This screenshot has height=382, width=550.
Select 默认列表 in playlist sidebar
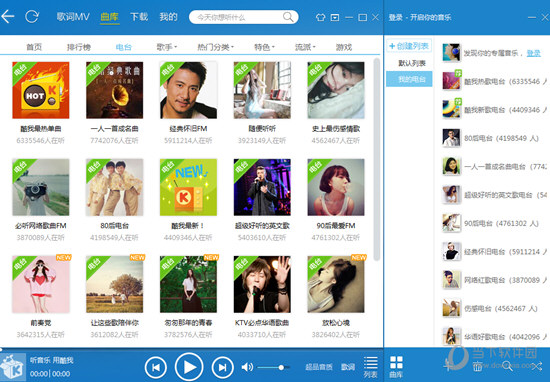[412, 63]
